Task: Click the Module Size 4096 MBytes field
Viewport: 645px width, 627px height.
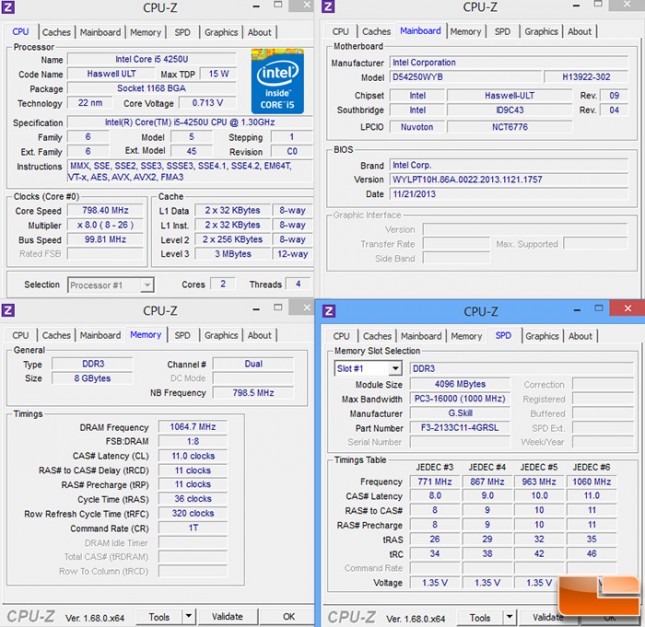Action: (459, 384)
